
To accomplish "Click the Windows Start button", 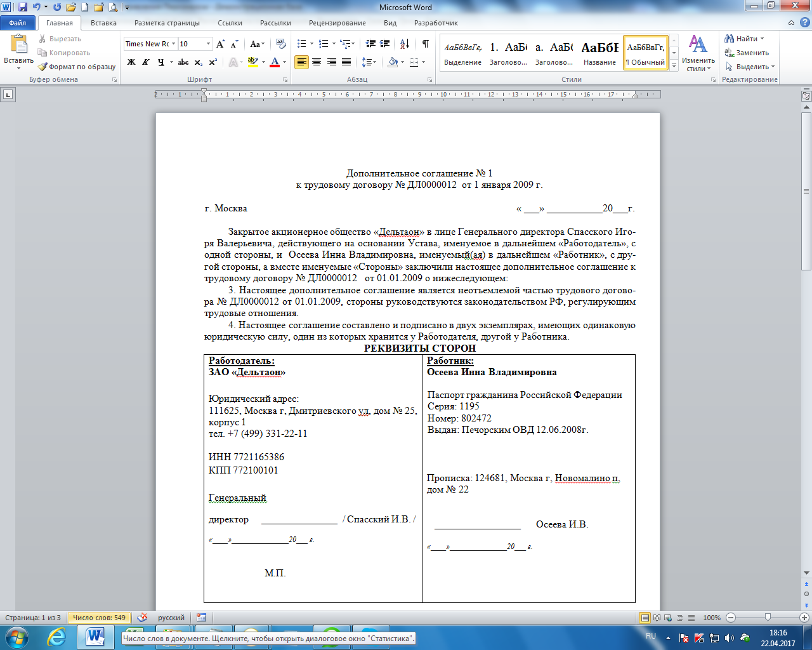I will 16,637.
